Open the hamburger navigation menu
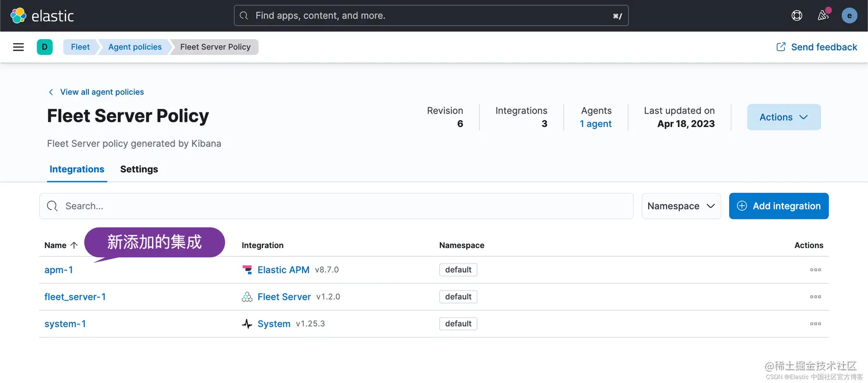This screenshot has width=868, height=383. (x=18, y=47)
